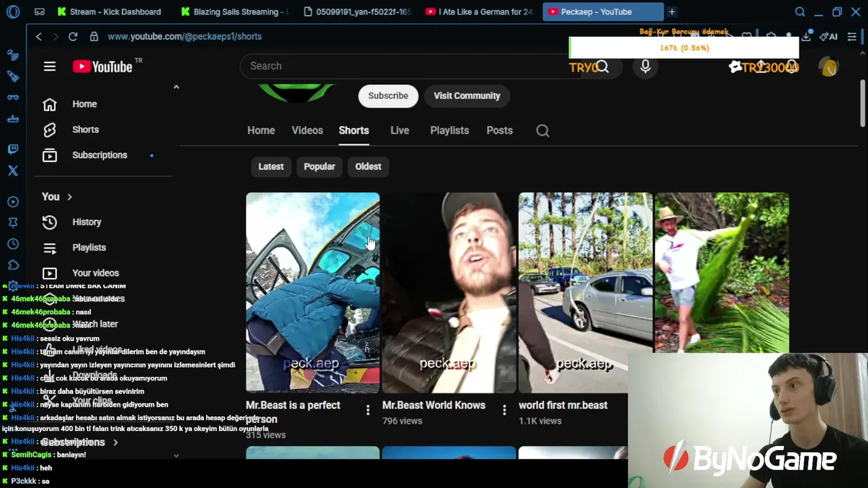Open the tab search magnifier in title bar

coord(800,12)
